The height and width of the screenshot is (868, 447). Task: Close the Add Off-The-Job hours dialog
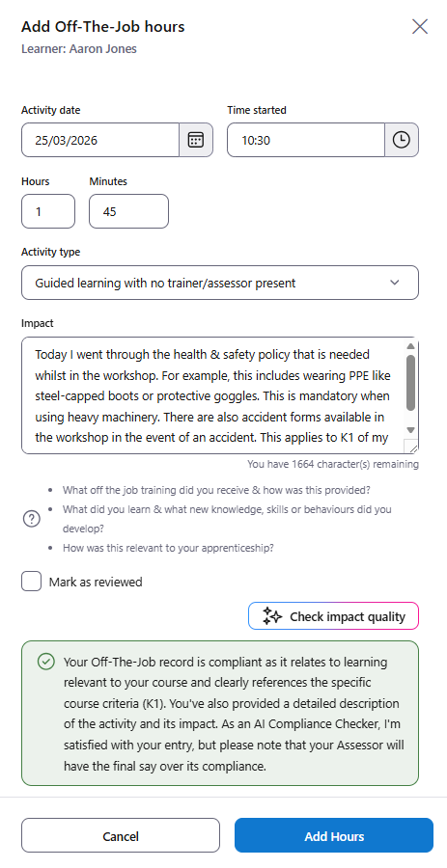click(x=420, y=26)
